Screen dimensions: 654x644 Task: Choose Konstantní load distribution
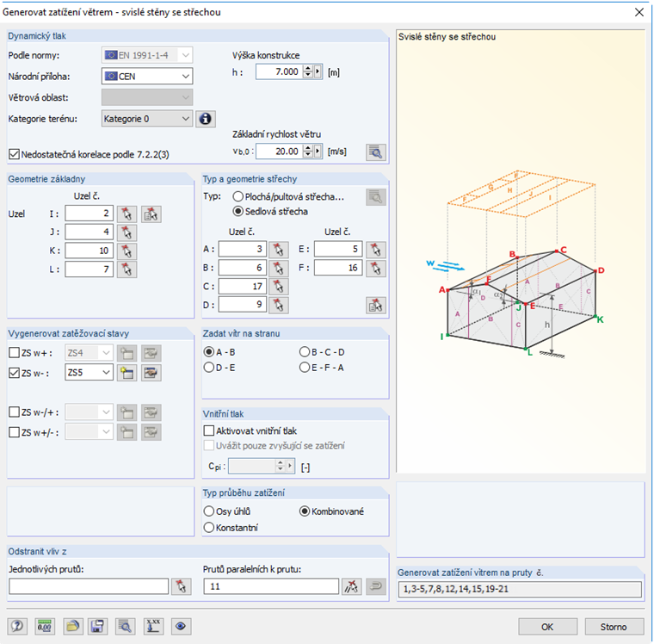pyautogui.click(x=208, y=528)
